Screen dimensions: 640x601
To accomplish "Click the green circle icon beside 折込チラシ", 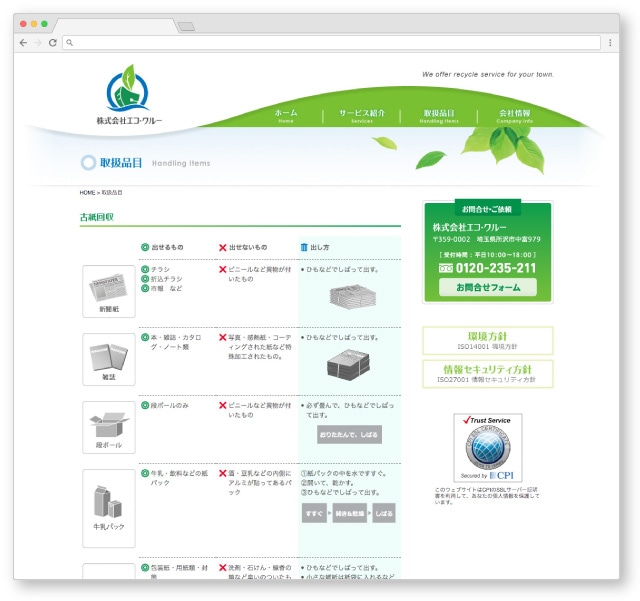I will coord(145,278).
